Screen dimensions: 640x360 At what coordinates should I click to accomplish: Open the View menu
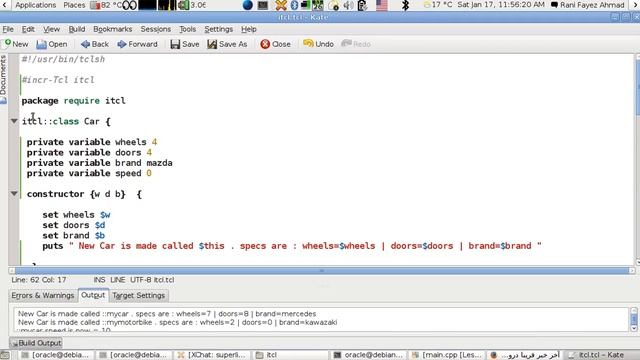click(51, 29)
